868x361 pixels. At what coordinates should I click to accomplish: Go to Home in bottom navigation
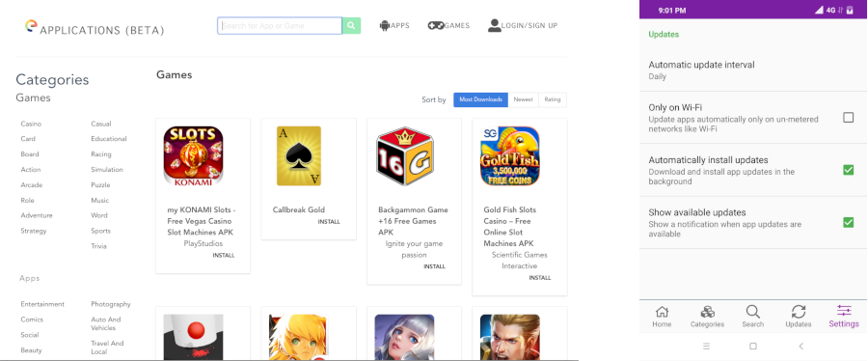pyautogui.click(x=662, y=317)
